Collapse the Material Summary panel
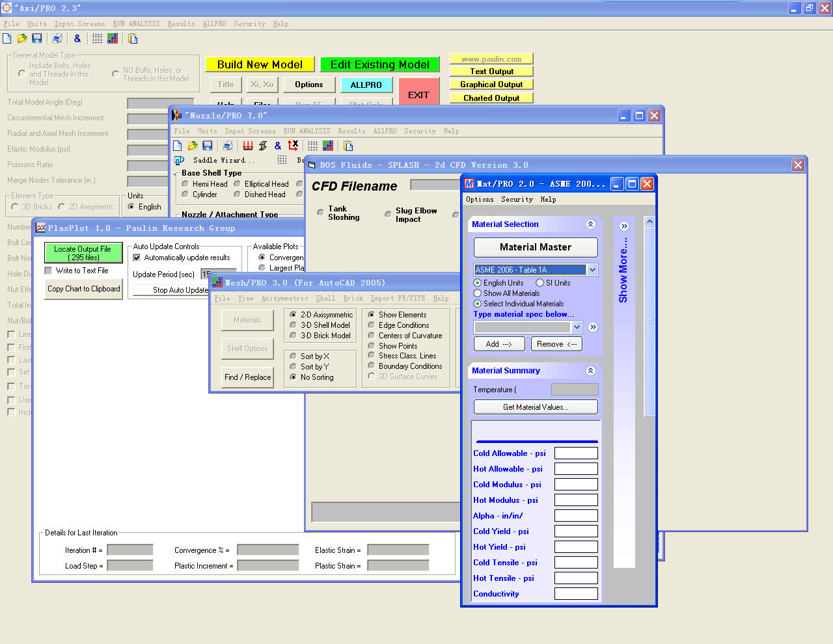833x644 pixels. click(x=590, y=371)
